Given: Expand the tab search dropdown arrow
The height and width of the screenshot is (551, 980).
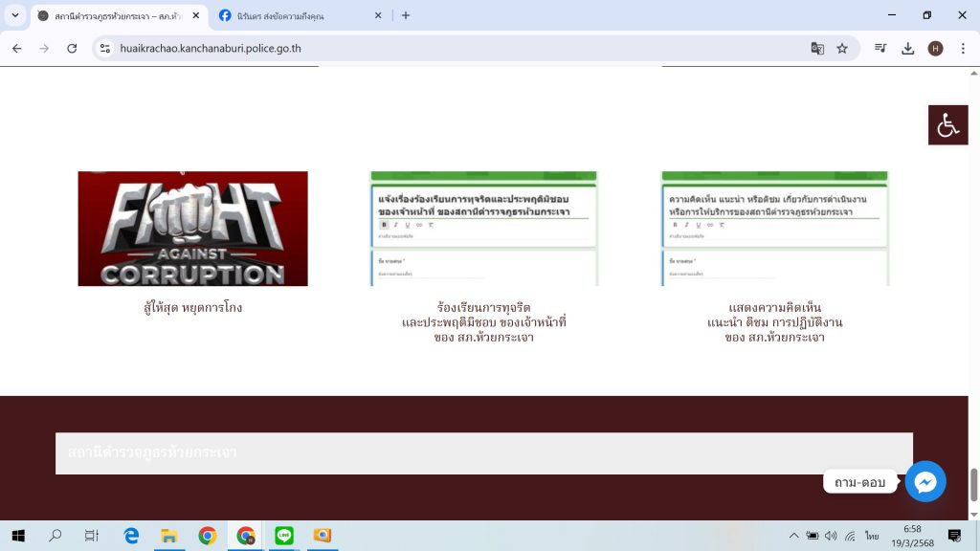Looking at the screenshot, I should point(15,15).
